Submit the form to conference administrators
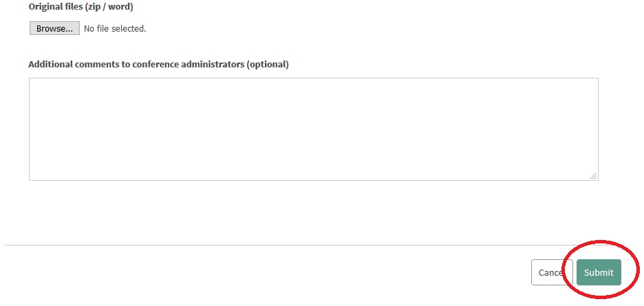The height and width of the screenshot is (306, 644). tap(599, 272)
